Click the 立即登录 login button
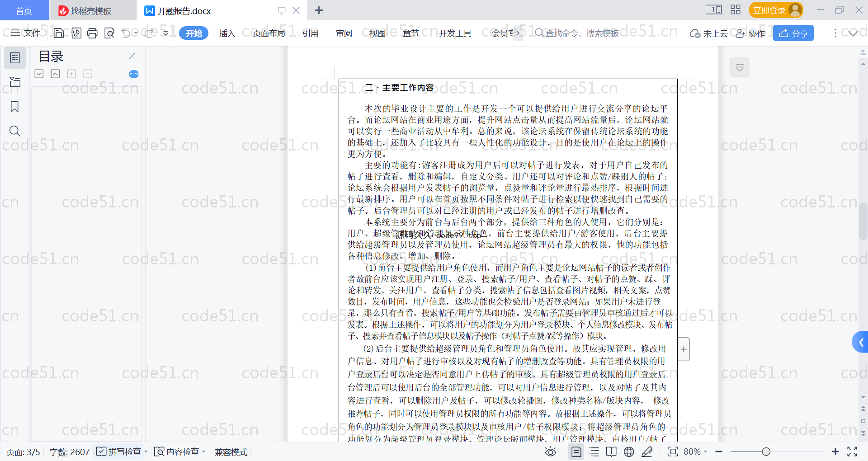868x461 pixels. click(x=776, y=10)
